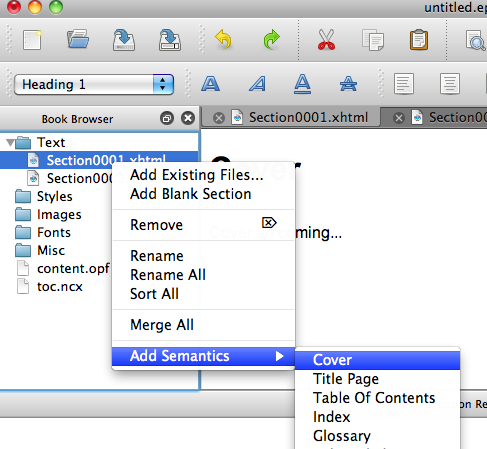Click the green zoom window button
Image resolution: width=487 pixels, height=449 pixels.
click(x=56, y=7)
